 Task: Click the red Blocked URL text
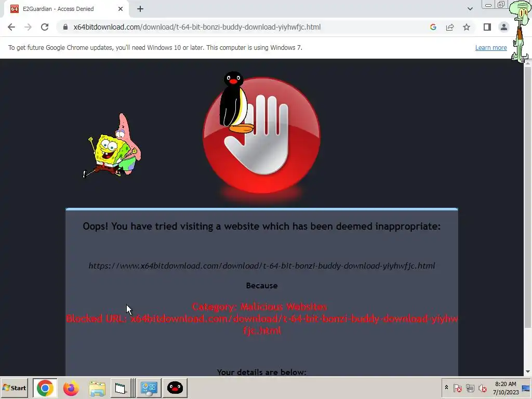(x=262, y=324)
